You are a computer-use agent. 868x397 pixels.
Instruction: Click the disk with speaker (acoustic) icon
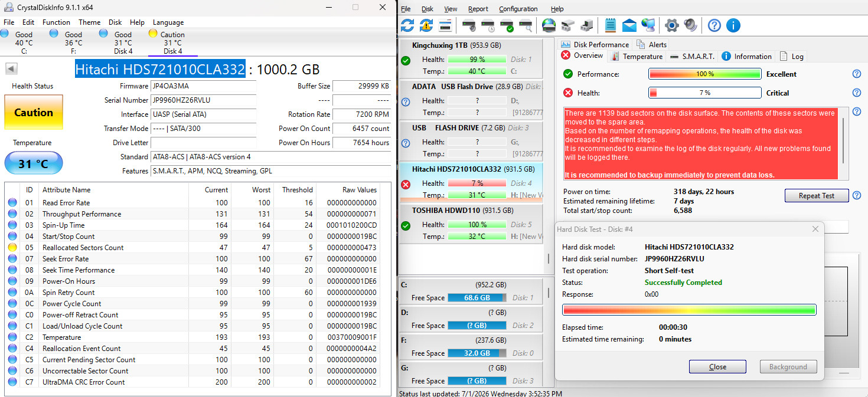pos(470,25)
